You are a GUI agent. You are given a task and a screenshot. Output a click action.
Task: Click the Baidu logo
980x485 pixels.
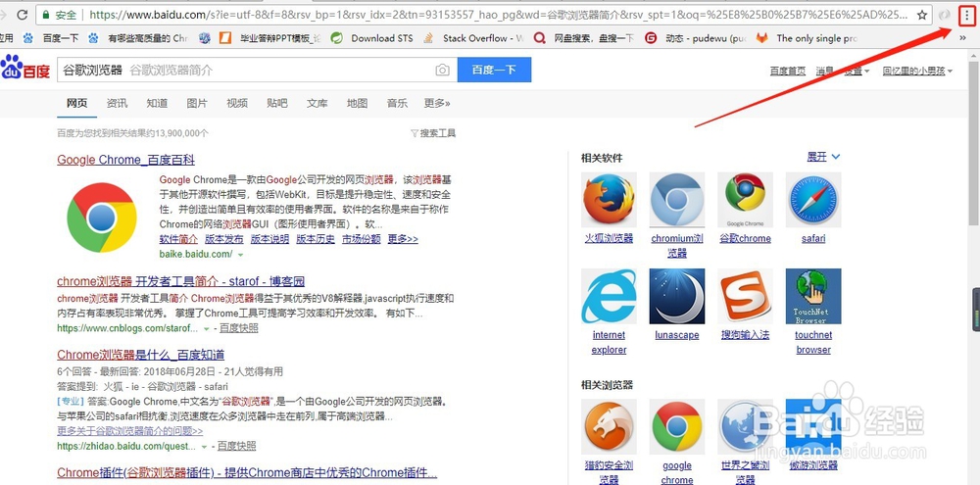coord(25,68)
